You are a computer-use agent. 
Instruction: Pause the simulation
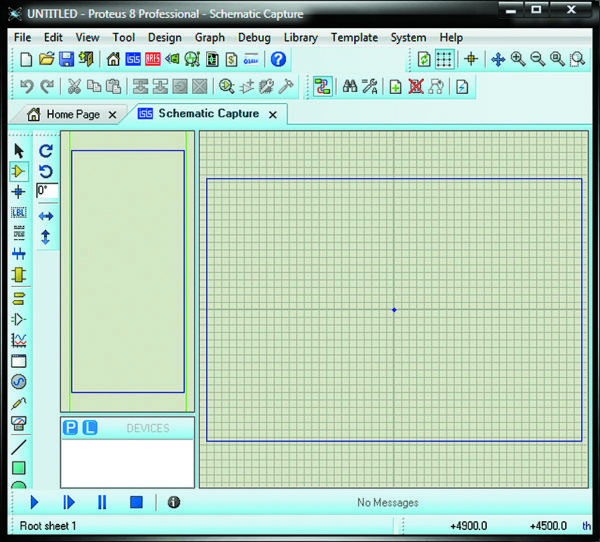(x=102, y=502)
